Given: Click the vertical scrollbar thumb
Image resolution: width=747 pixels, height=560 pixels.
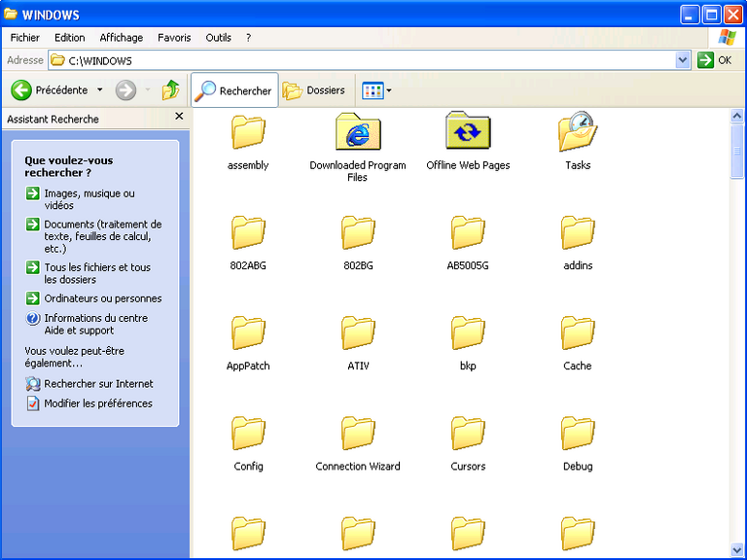Looking at the screenshot, I should [x=737, y=151].
